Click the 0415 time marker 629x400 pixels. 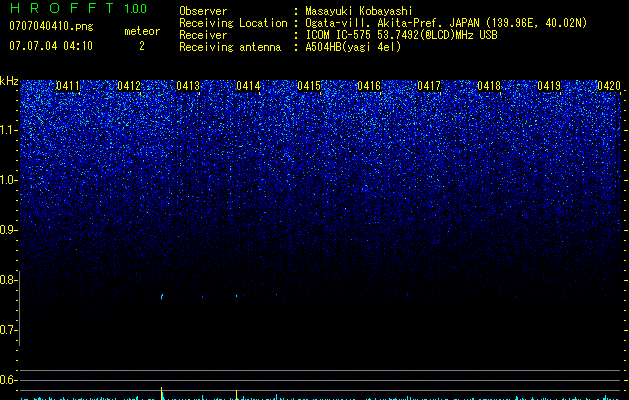(x=309, y=86)
